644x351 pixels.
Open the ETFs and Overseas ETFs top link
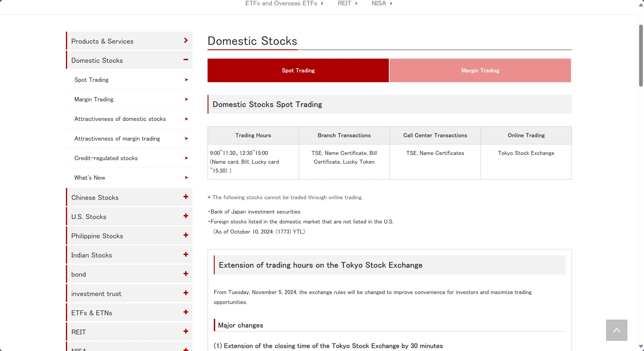281,3
